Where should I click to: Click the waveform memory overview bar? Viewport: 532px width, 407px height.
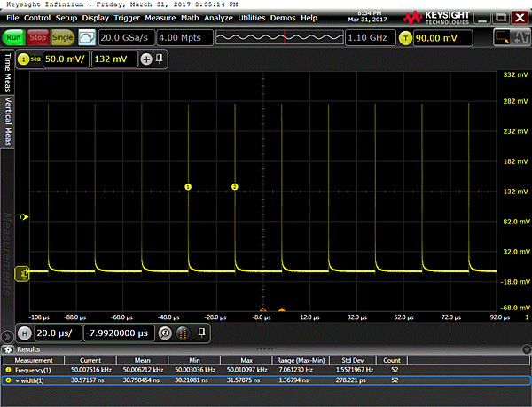[x=279, y=37]
